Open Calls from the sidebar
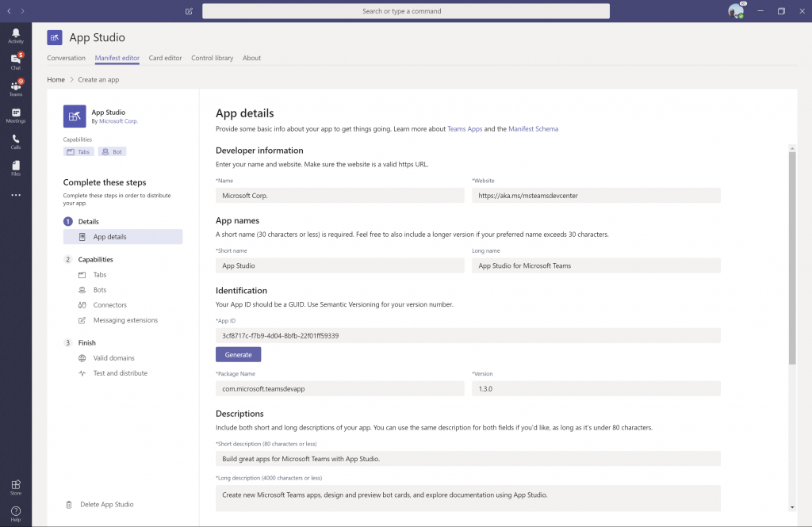Screen dimensions: 812x527 pyautogui.click(x=15, y=141)
